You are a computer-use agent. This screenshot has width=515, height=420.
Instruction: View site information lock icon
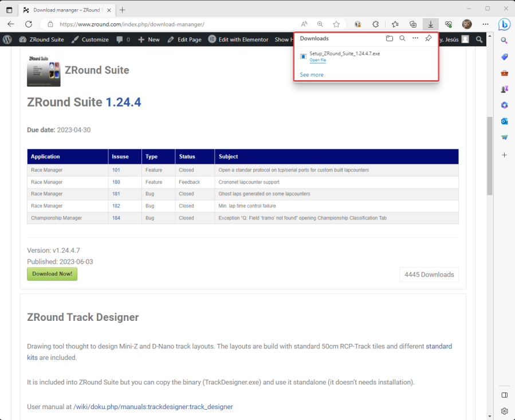coord(50,24)
